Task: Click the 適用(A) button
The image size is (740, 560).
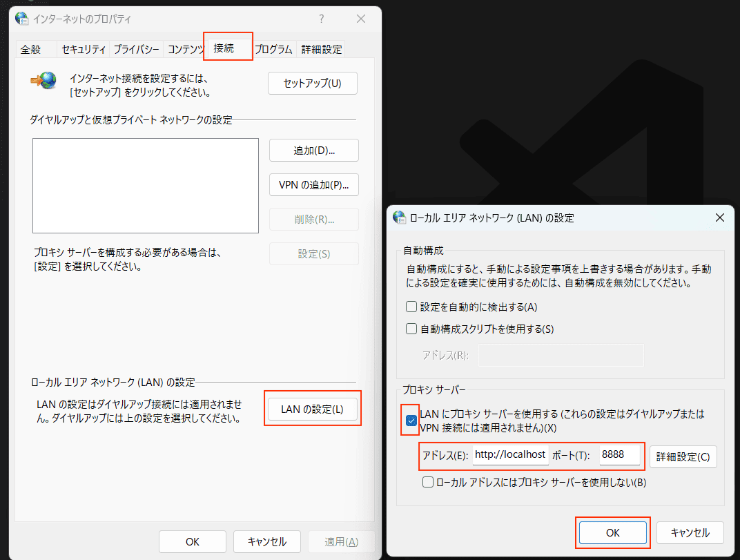Action: (x=341, y=541)
